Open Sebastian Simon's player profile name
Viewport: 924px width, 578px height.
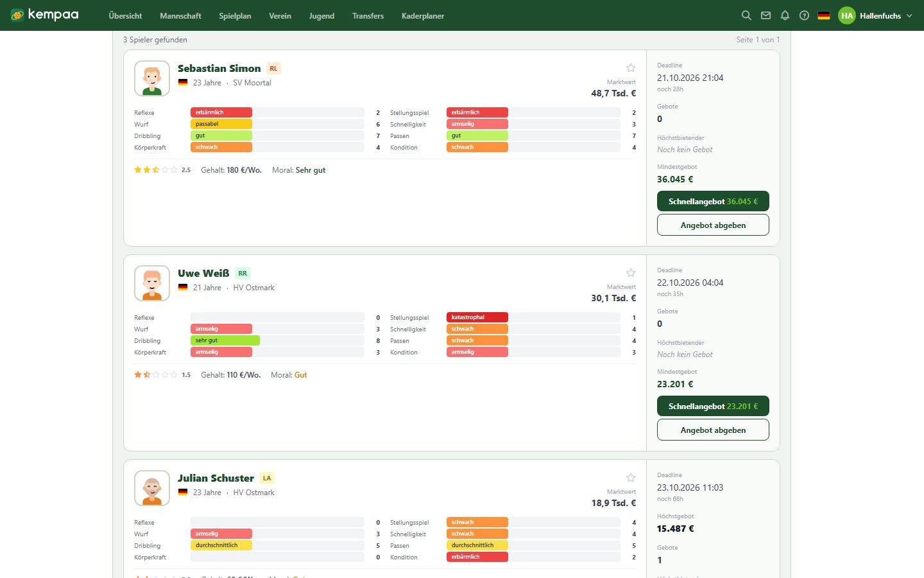coord(219,68)
